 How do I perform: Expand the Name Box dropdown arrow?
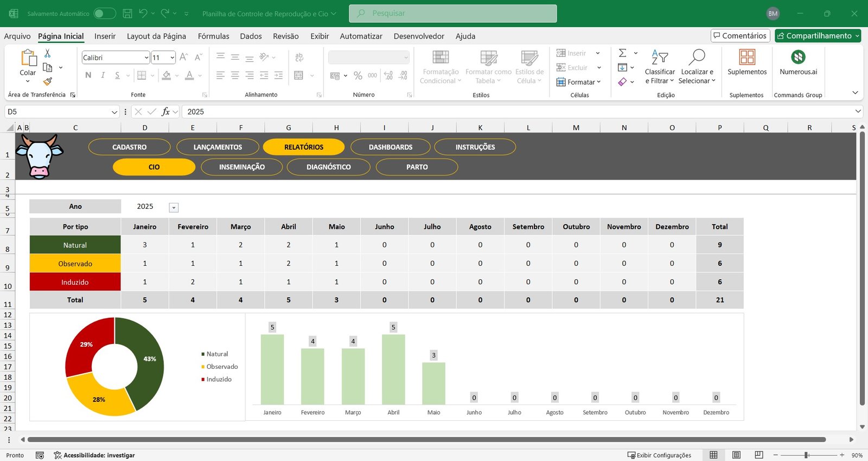(114, 112)
